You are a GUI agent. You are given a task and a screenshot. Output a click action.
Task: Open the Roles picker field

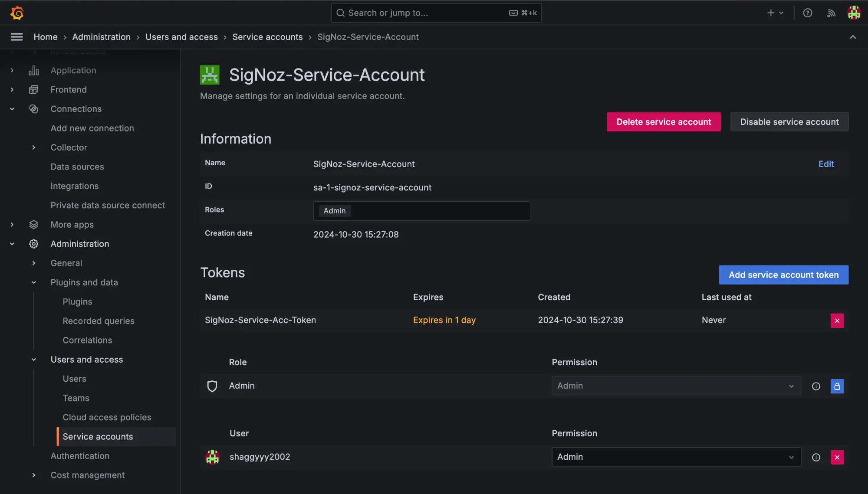click(x=421, y=211)
